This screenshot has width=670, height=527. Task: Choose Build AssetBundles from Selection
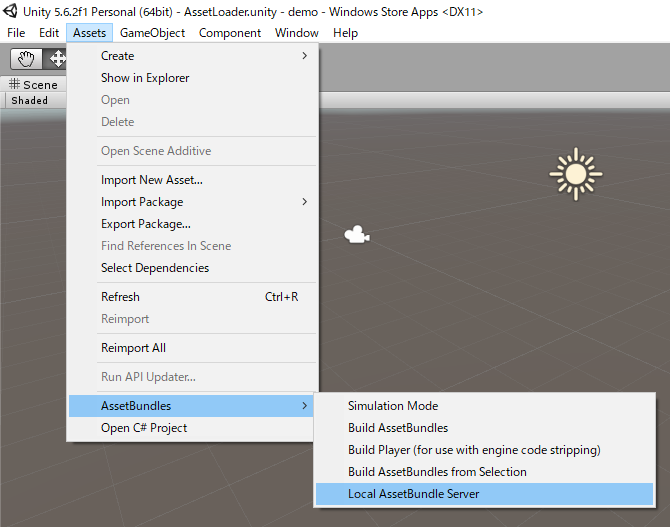(x=485, y=472)
